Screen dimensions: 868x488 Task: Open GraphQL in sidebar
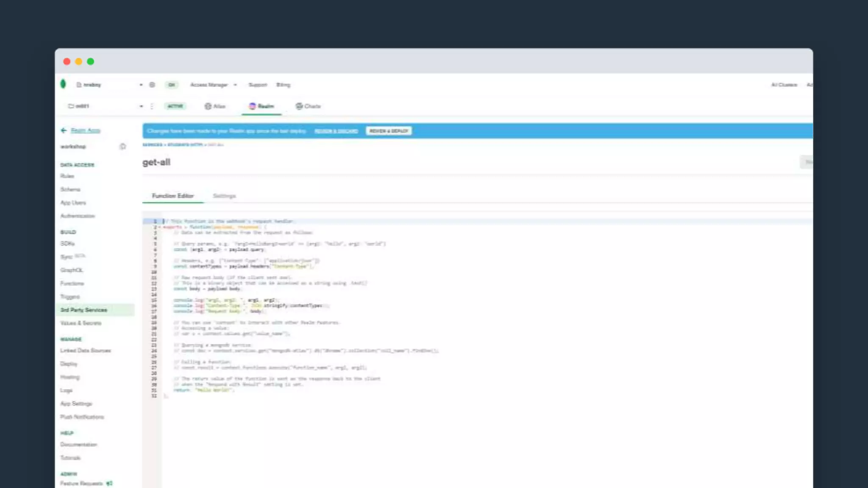click(72, 270)
